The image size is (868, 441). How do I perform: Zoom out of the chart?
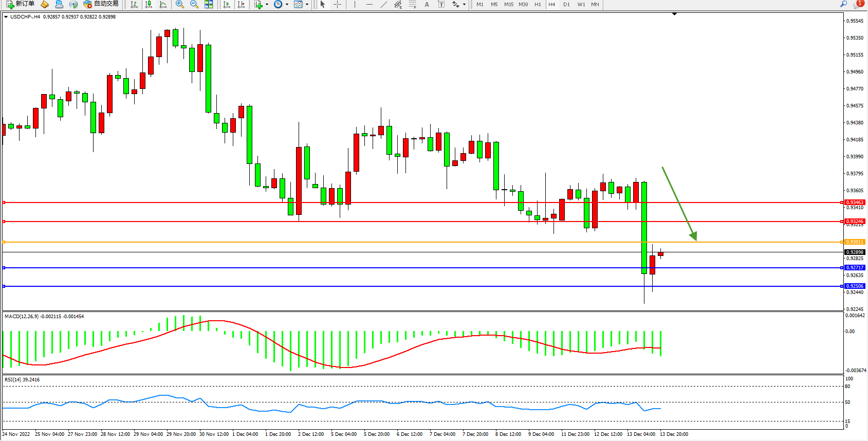tap(194, 4)
